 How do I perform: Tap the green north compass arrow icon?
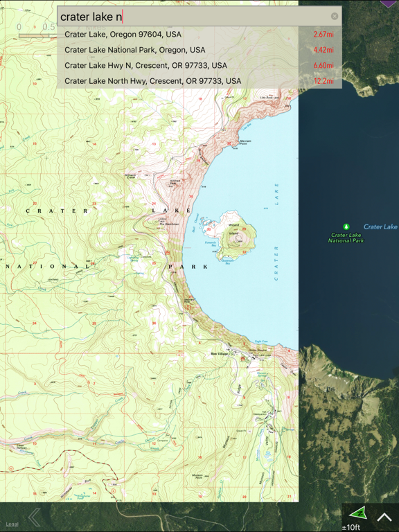point(359,513)
